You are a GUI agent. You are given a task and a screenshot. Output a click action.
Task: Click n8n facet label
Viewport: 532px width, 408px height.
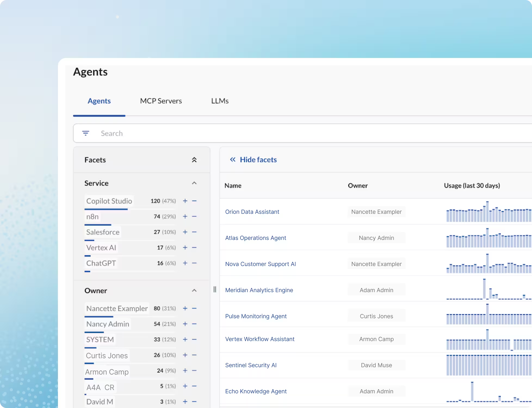tap(92, 217)
